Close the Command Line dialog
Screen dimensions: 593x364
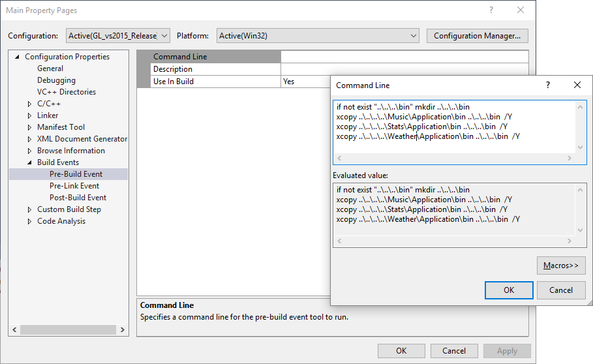(577, 85)
